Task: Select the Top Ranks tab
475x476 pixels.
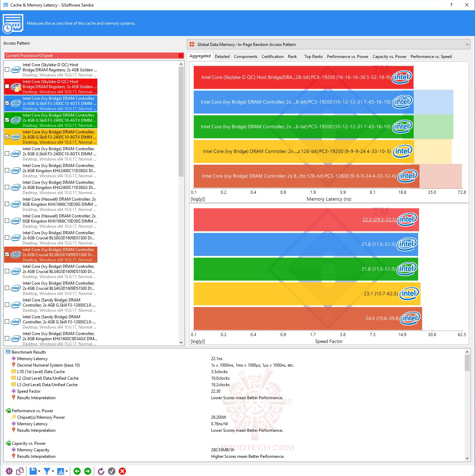Action: tap(314, 57)
